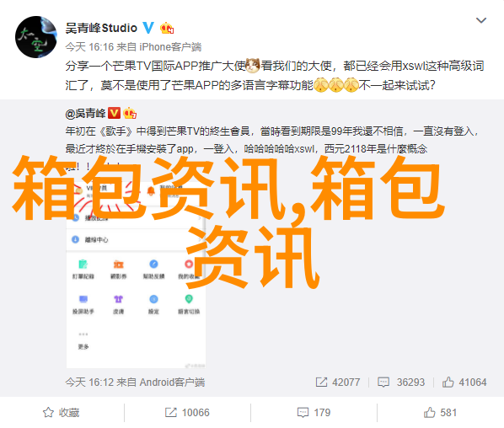Click the Android客户端 source link
This screenshot has height=428, width=504.
(172, 382)
